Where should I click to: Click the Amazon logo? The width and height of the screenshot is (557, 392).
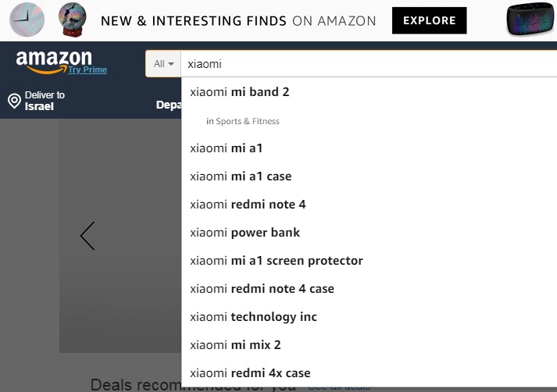pos(52,59)
